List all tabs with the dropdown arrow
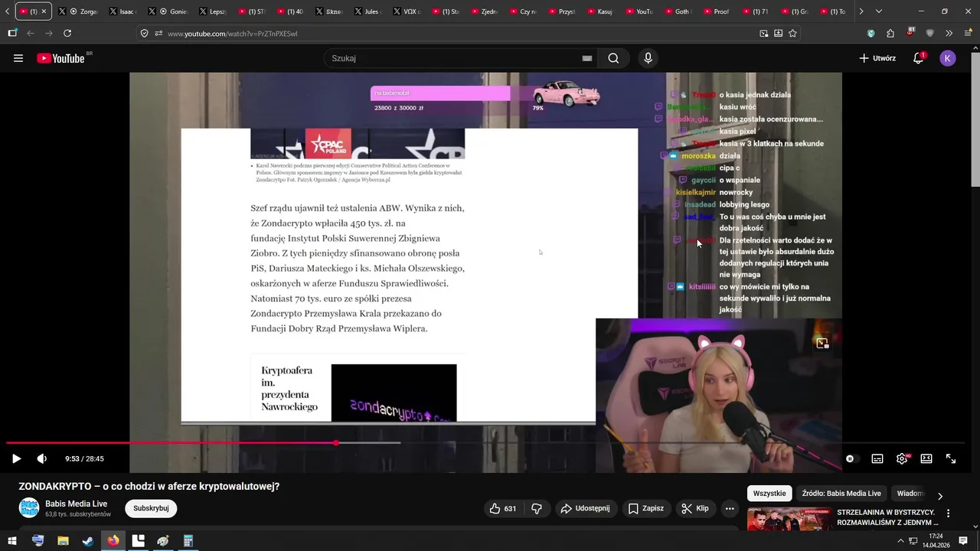Viewport: 980px width, 551px height. coord(878,11)
